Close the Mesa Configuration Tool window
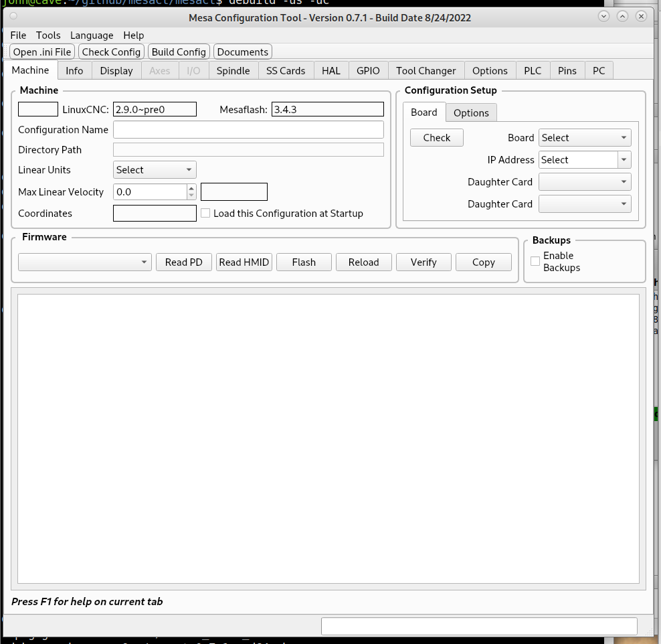The image size is (661, 644). (x=641, y=17)
